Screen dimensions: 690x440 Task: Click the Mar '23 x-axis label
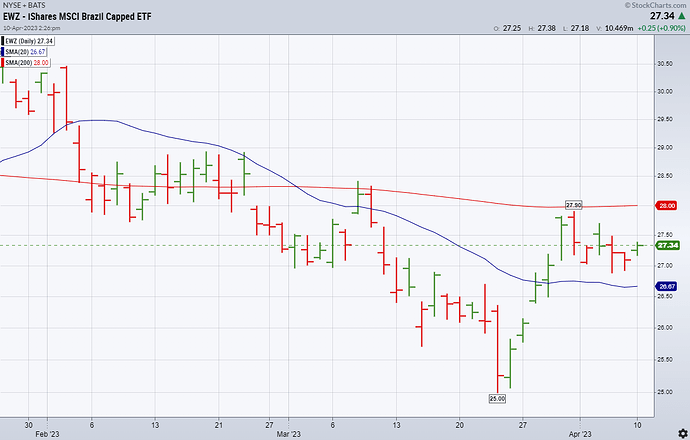click(x=289, y=434)
